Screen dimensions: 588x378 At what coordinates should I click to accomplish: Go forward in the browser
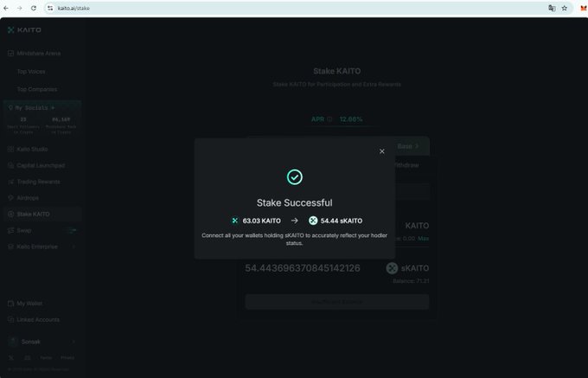tap(20, 8)
